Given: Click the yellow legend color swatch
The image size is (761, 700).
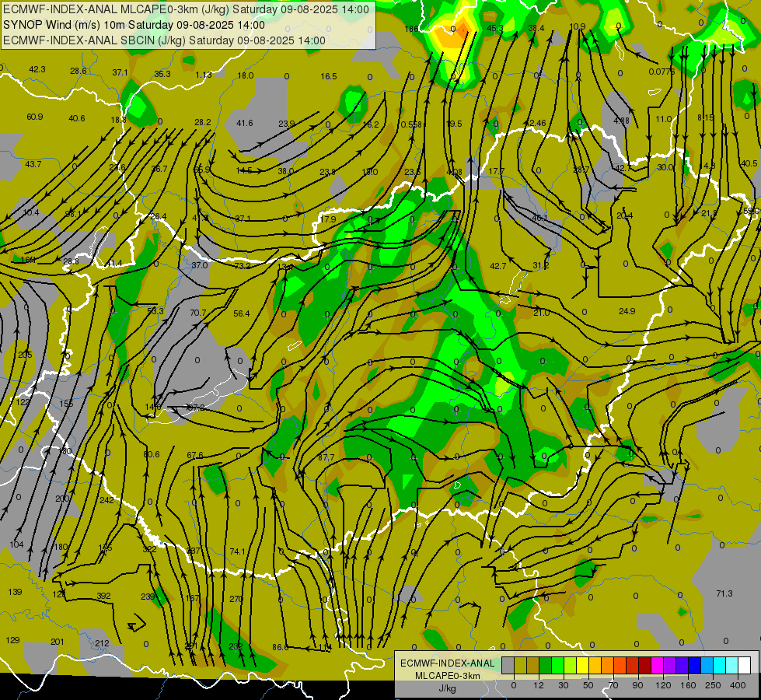Looking at the screenshot, I should click(582, 665).
